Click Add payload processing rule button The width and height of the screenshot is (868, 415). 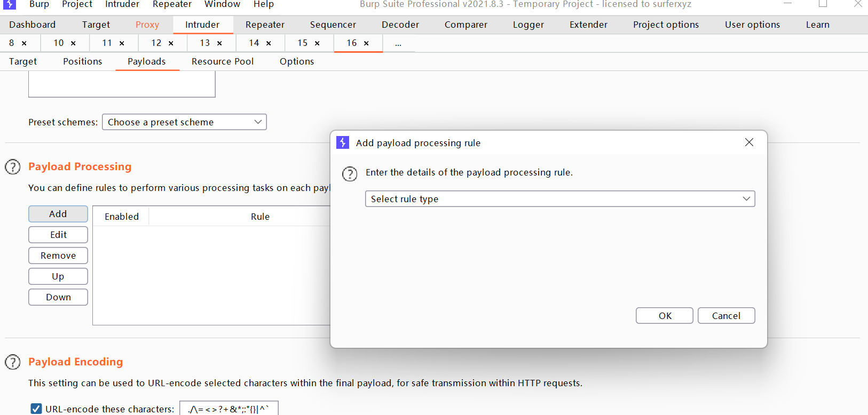tap(58, 214)
